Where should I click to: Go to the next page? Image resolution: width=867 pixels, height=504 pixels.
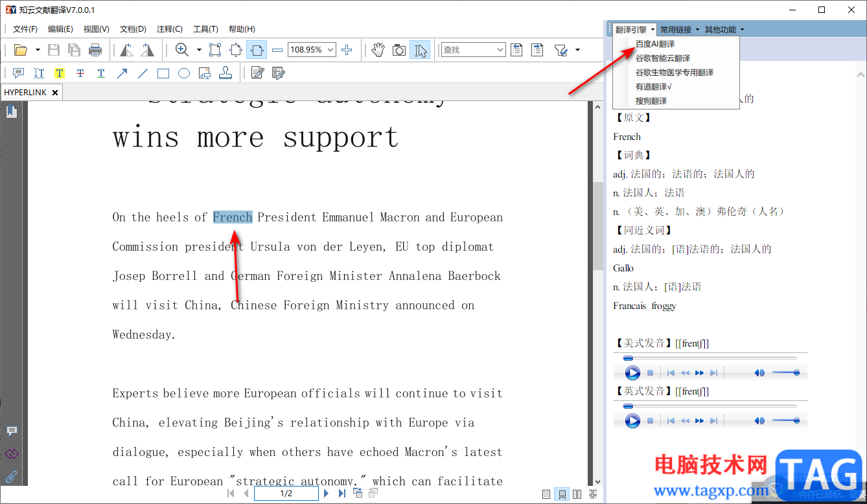[327, 494]
